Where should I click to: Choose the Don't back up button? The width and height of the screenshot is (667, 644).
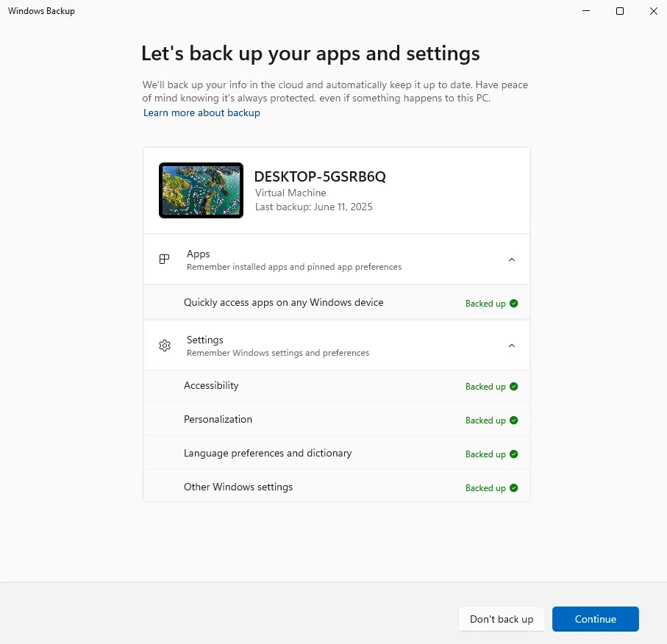point(502,619)
